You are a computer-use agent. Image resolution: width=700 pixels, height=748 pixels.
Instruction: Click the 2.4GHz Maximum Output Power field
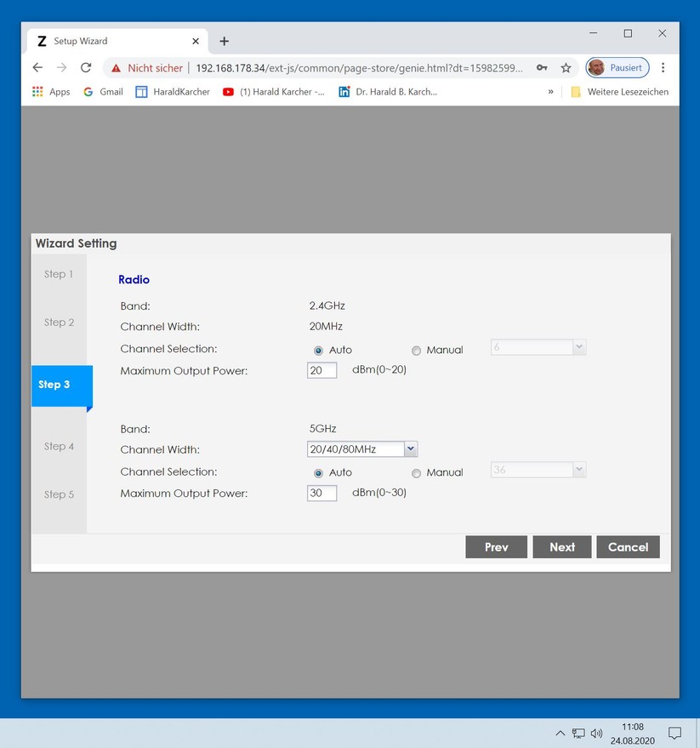(322, 370)
